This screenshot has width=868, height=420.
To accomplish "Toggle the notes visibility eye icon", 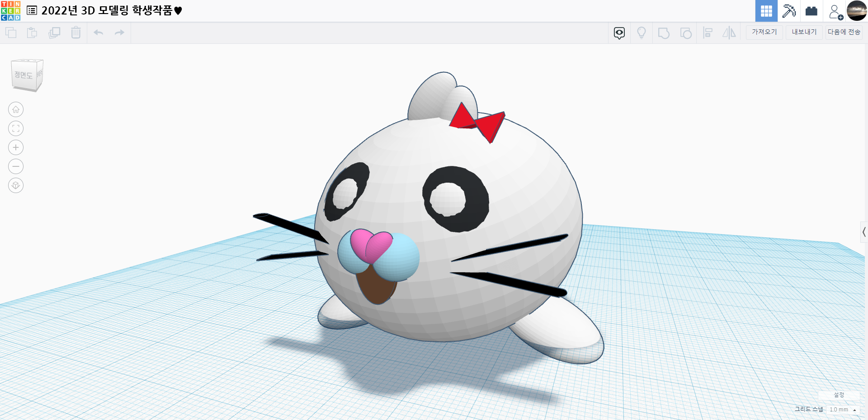I will coord(619,33).
